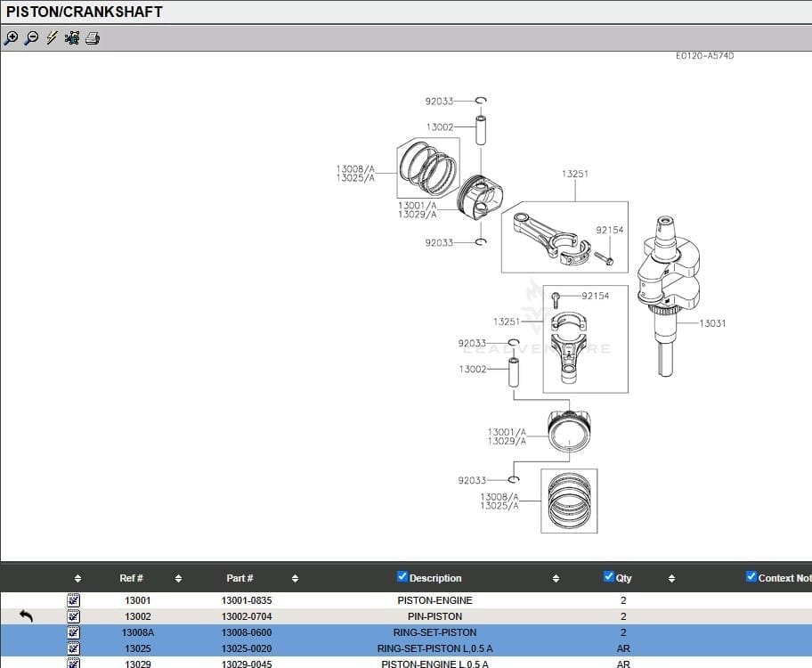Uncheck the Qty column header checkbox
812x668 pixels.
click(x=608, y=576)
